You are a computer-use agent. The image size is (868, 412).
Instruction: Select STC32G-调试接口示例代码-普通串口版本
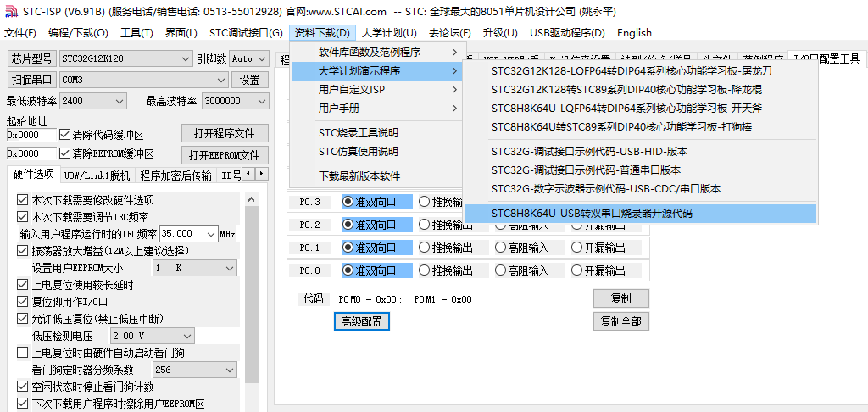click(640, 170)
